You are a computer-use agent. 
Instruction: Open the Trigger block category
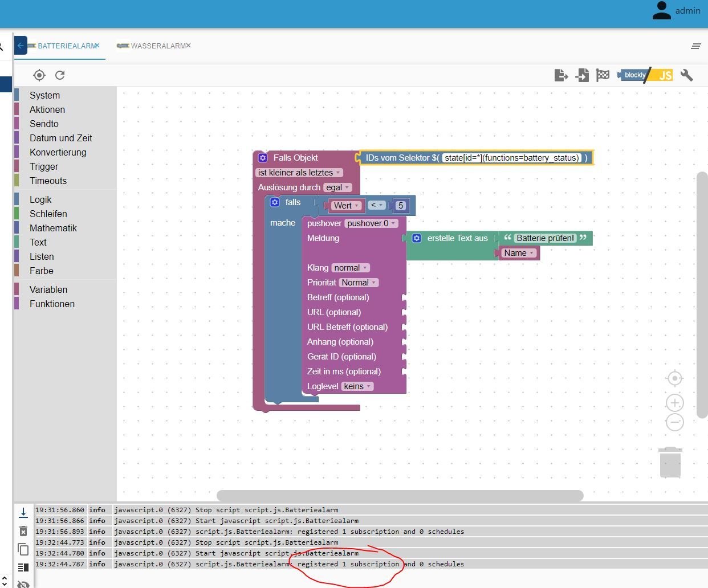coord(44,166)
